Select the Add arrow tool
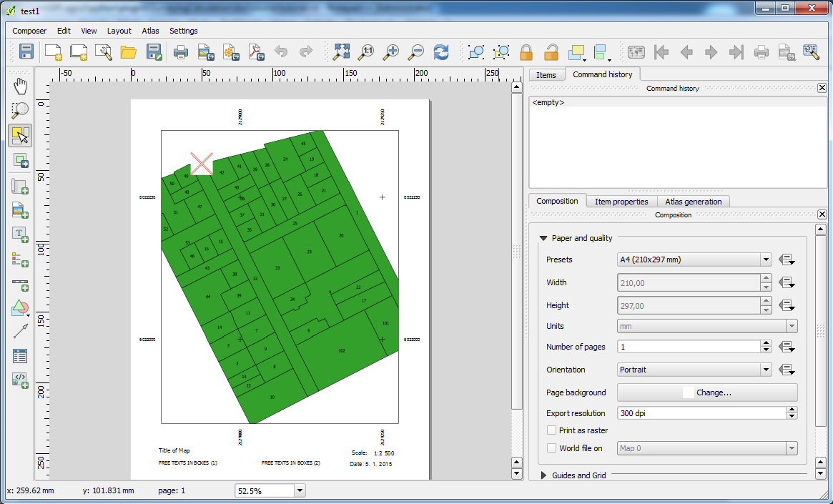The image size is (833, 504). click(20, 331)
